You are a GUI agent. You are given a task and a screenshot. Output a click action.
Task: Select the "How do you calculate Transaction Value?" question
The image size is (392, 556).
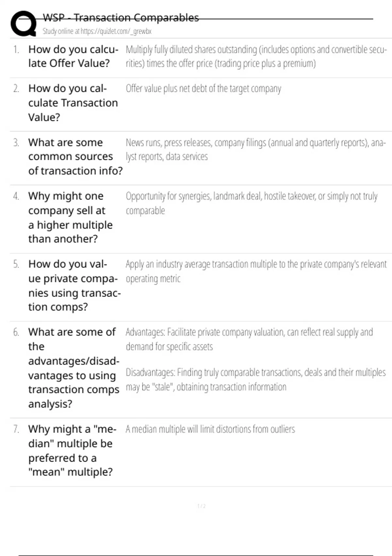[x=73, y=103]
